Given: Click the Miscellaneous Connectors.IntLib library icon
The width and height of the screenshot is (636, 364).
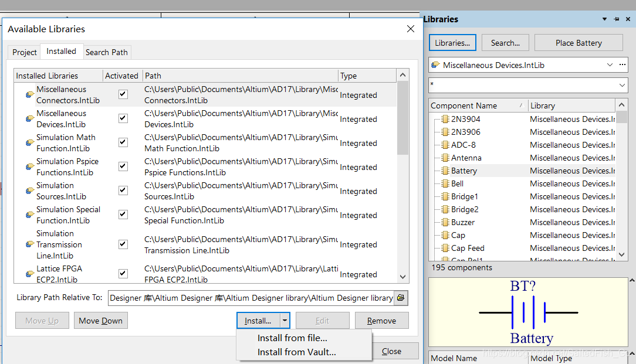Looking at the screenshot, I should click(29, 95).
